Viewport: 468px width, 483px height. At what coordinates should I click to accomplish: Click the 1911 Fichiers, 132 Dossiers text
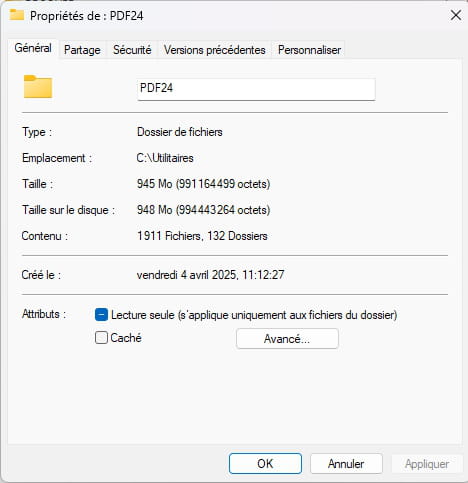202,236
